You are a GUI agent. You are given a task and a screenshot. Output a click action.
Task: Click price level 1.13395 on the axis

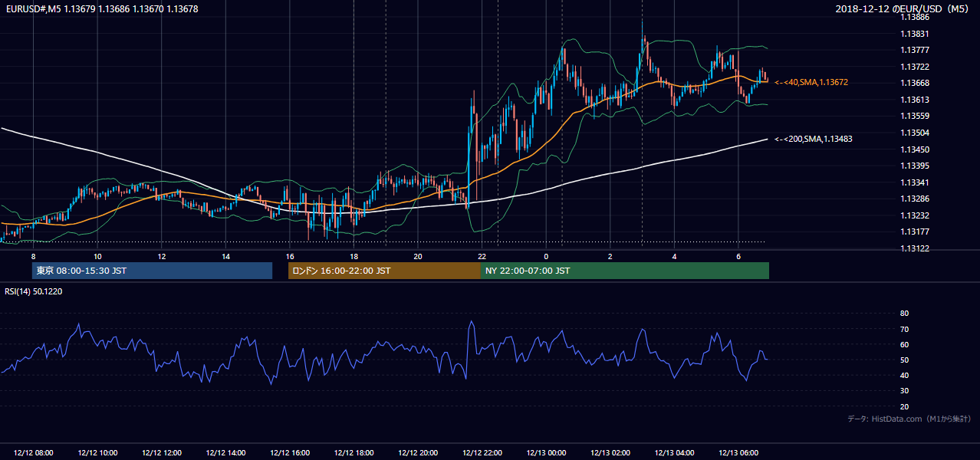pyautogui.click(x=916, y=166)
